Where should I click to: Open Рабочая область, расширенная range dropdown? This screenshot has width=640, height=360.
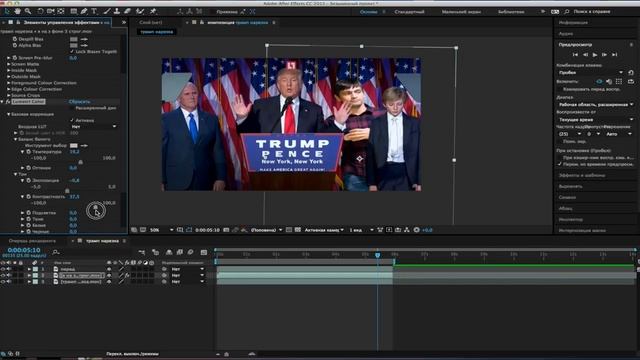coord(596,104)
